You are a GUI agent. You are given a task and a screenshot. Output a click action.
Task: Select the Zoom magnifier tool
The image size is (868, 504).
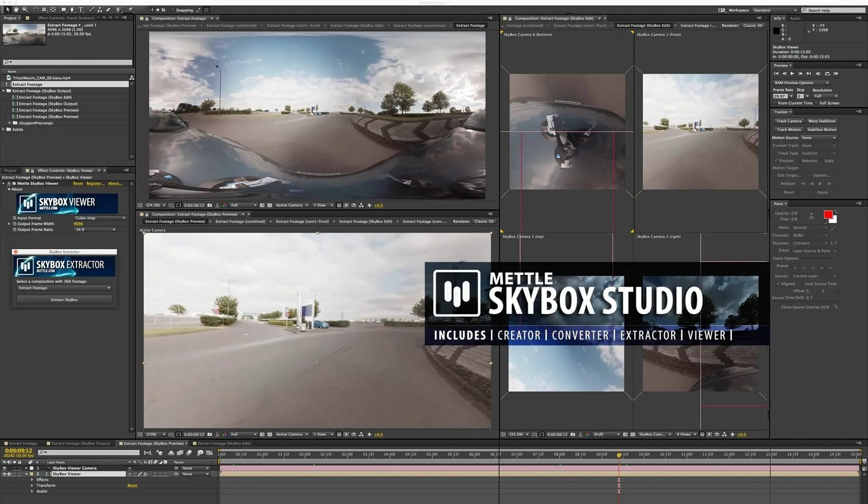[25, 9]
